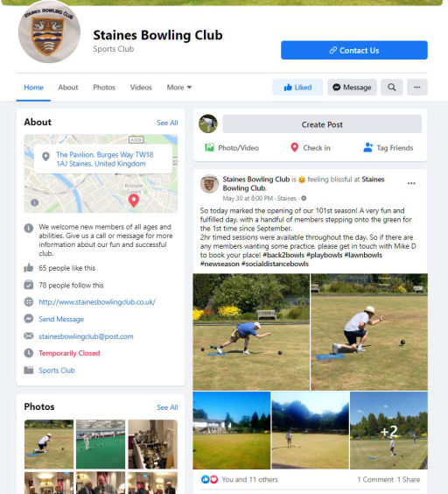Click the Tag Friends icon
The height and width of the screenshot is (494, 448).
point(368,147)
